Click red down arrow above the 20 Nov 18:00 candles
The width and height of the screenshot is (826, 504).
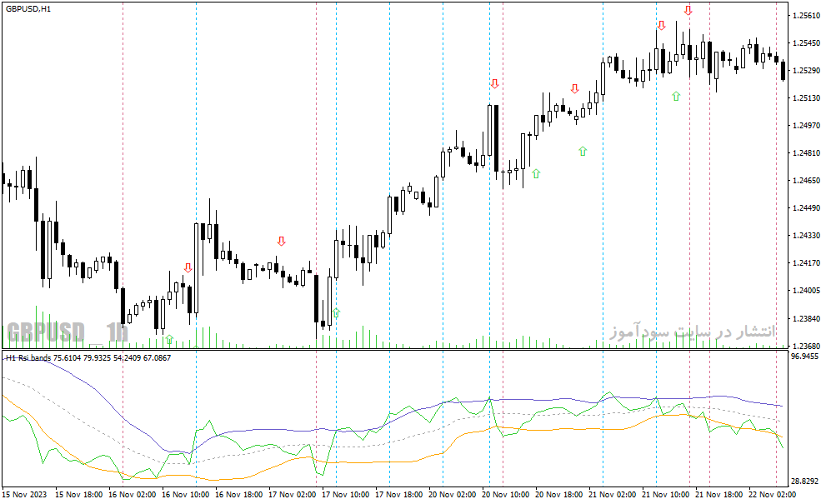click(575, 88)
